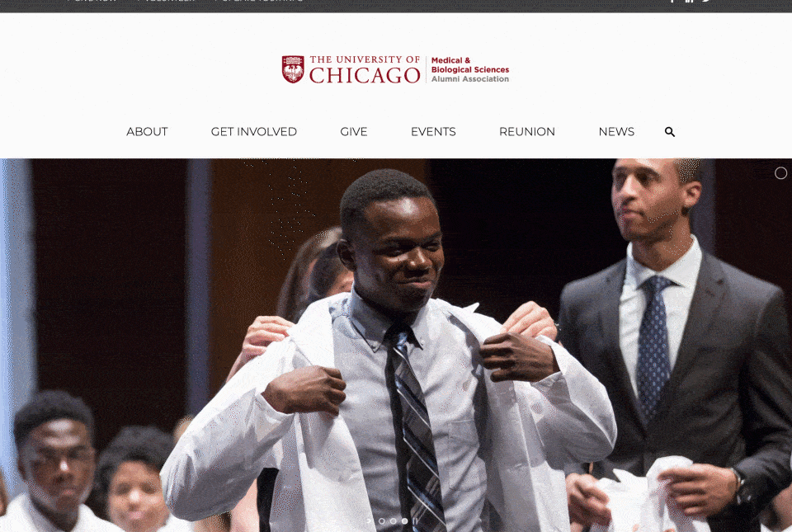The image size is (792, 532).
Task: Open the partially visible Twitter bird icon
Action: [x=706, y=1]
